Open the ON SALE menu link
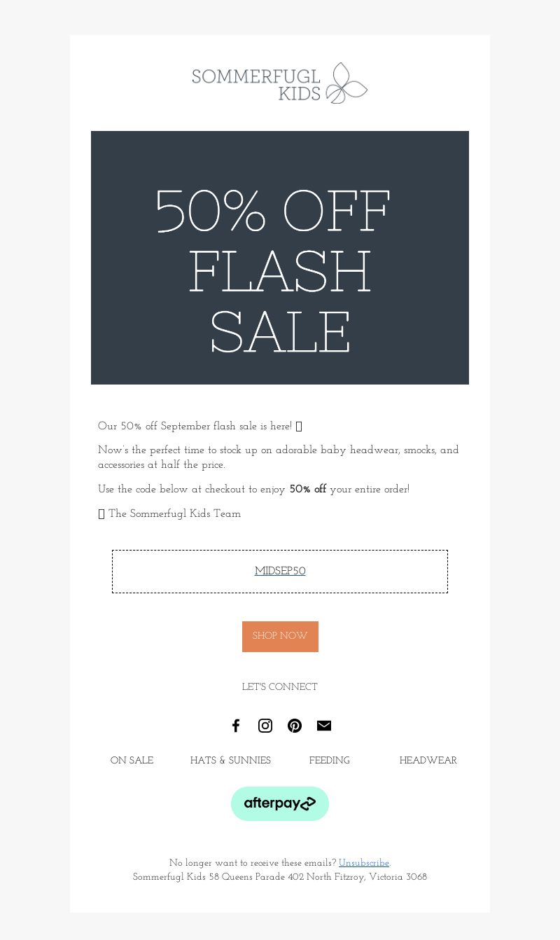 (x=132, y=761)
